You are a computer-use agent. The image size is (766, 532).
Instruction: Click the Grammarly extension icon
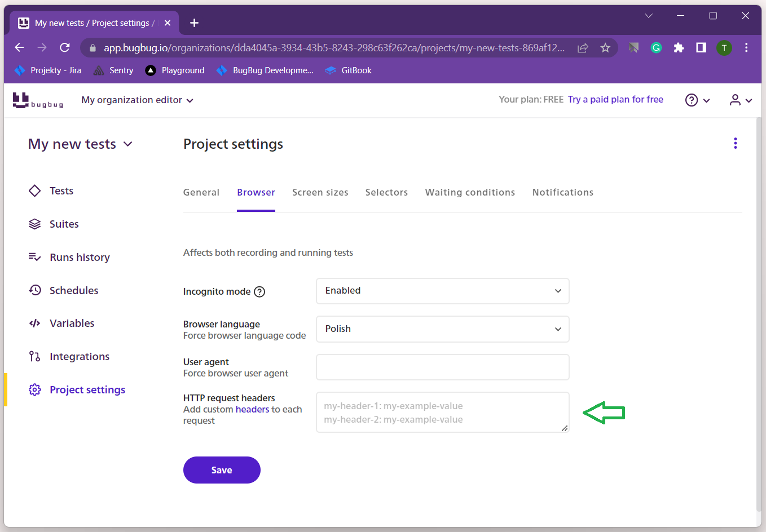(656, 48)
